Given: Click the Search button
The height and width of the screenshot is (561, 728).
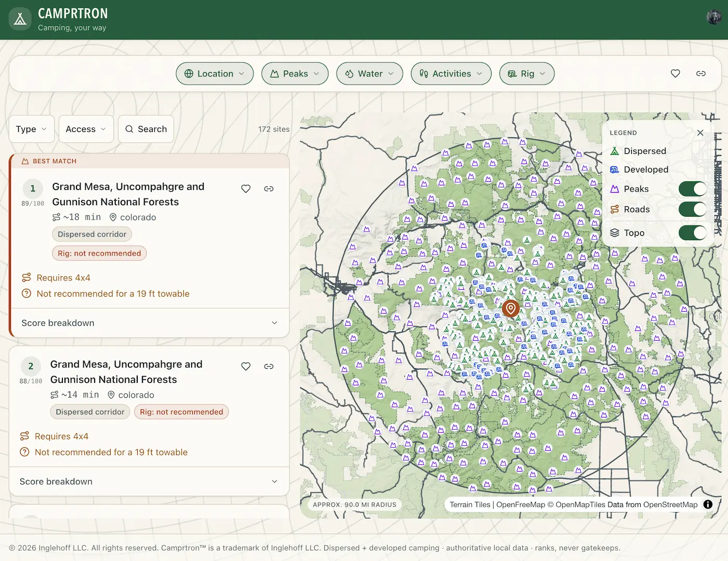Looking at the screenshot, I should pos(146,129).
